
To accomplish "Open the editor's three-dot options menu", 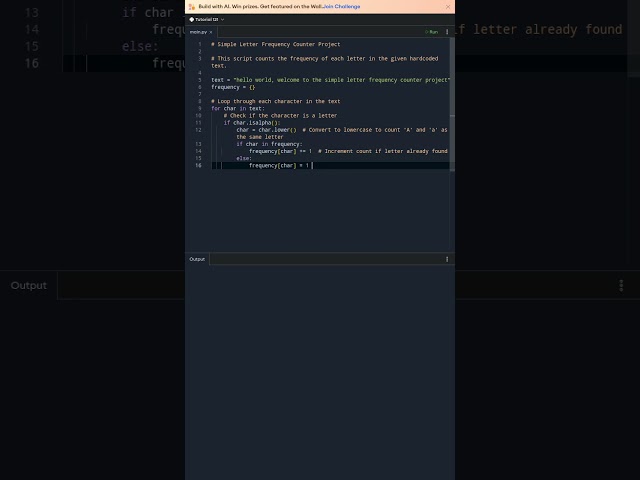I will (x=447, y=32).
